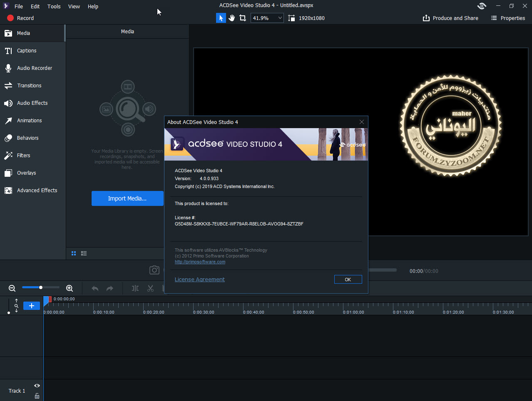Click the zoom in timeline icon

pyautogui.click(x=70, y=288)
